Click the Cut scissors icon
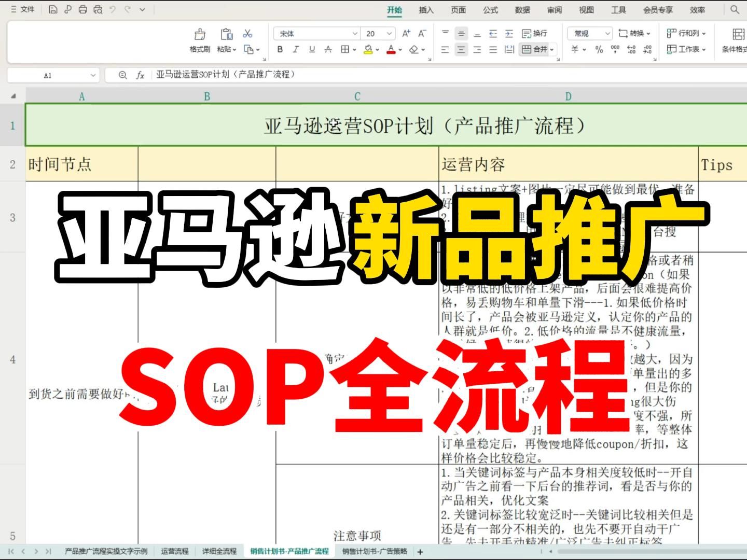This screenshot has width=747, height=560. [247, 34]
